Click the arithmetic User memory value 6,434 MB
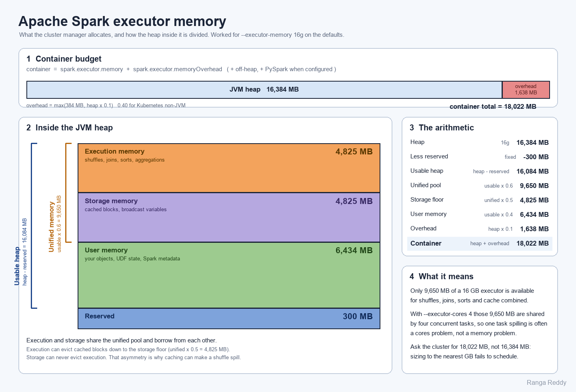This screenshot has height=392, width=576. [534, 215]
